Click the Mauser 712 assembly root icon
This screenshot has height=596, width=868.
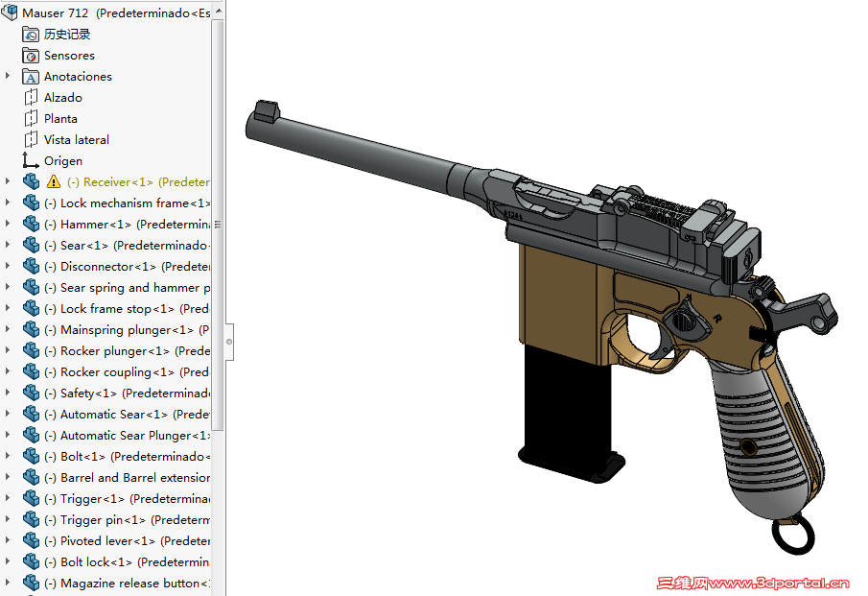coord(10,12)
